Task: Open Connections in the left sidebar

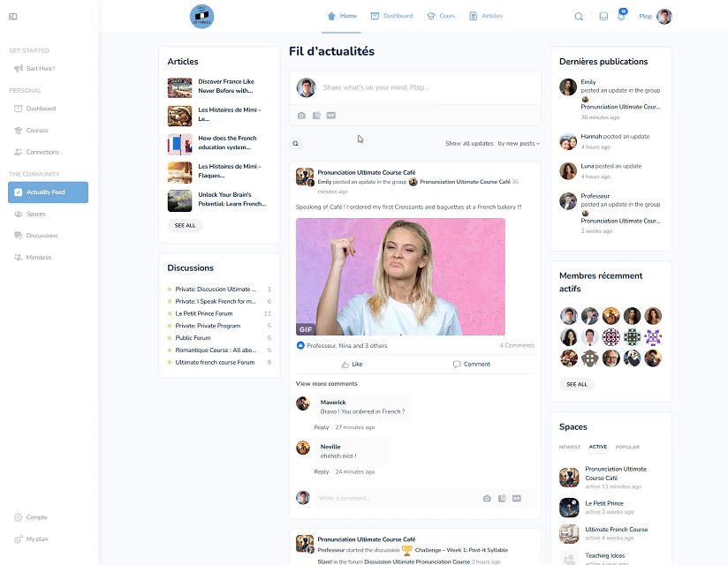Action: click(x=37, y=152)
